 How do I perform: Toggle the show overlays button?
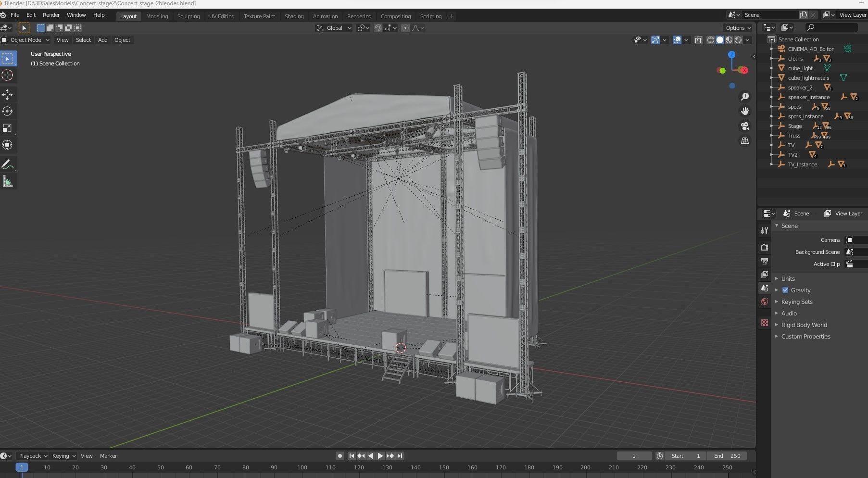point(677,40)
